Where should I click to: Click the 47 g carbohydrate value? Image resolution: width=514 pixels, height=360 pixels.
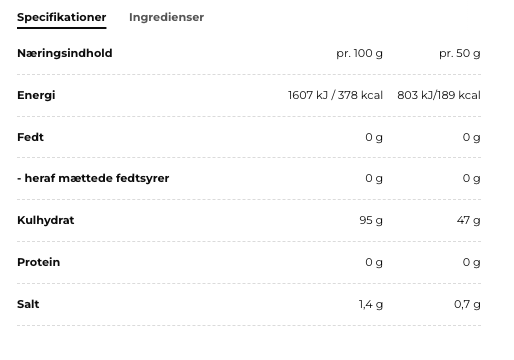468,220
